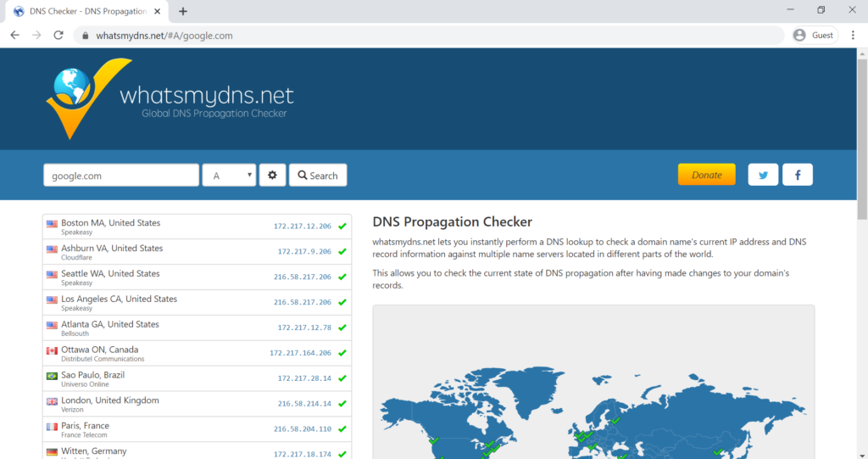Click the Universo Online provider label
The height and width of the screenshot is (459, 868).
(x=85, y=384)
